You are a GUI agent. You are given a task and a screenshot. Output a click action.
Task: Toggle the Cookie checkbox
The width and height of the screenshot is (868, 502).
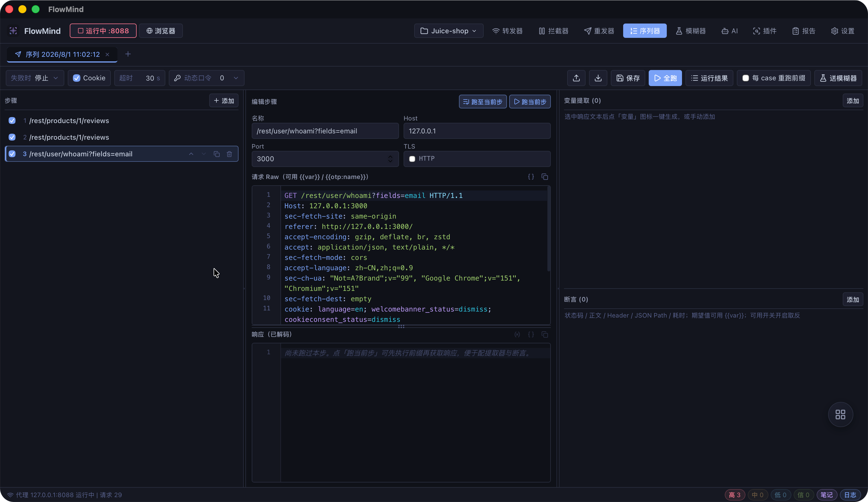pyautogui.click(x=76, y=78)
